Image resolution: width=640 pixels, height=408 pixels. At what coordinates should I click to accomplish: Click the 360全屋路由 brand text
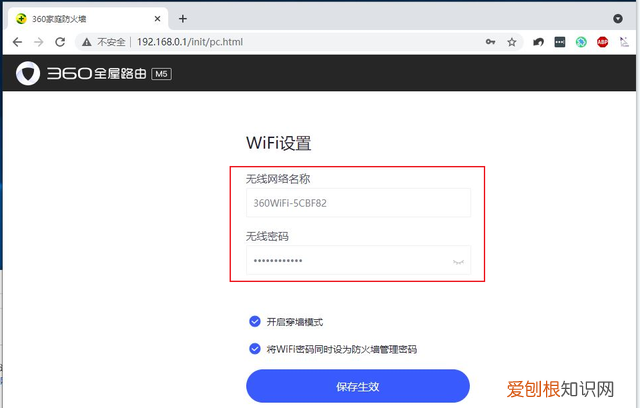pos(96,73)
